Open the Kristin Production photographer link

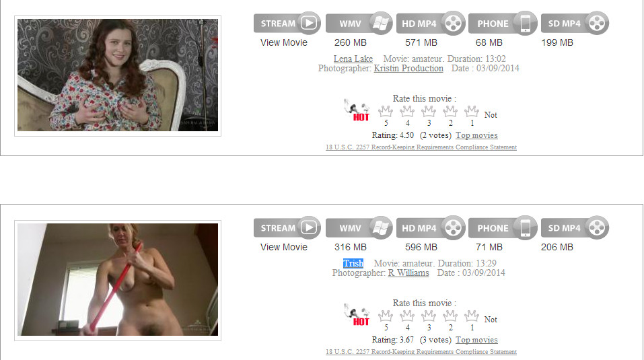[408, 68]
